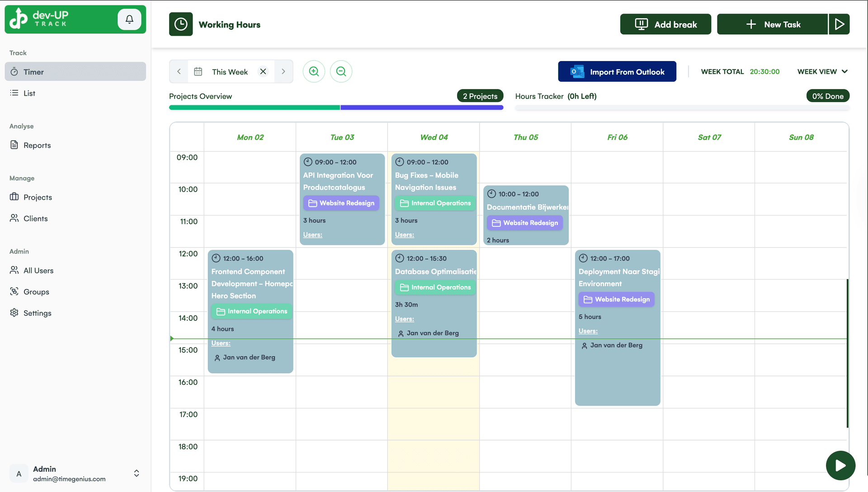The width and height of the screenshot is (868, 492).
Task: Expand the Admin account menu at bottom left
Action: point(136,473)
